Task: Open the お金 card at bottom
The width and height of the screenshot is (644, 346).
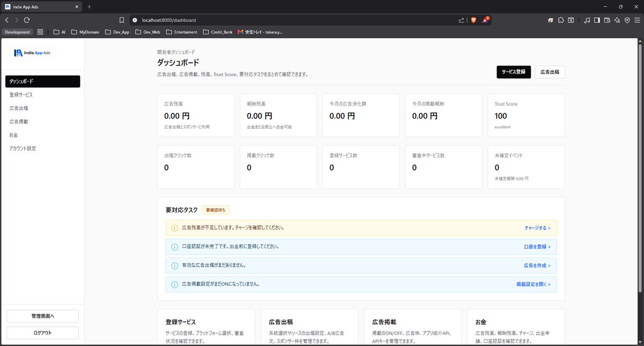Action: (516, 327)
